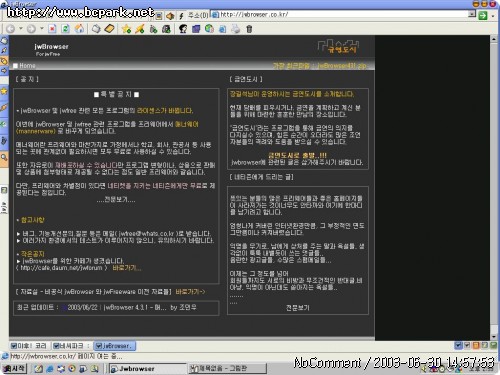
Task: Switch to the middle page tab
Action: (71, 346)
